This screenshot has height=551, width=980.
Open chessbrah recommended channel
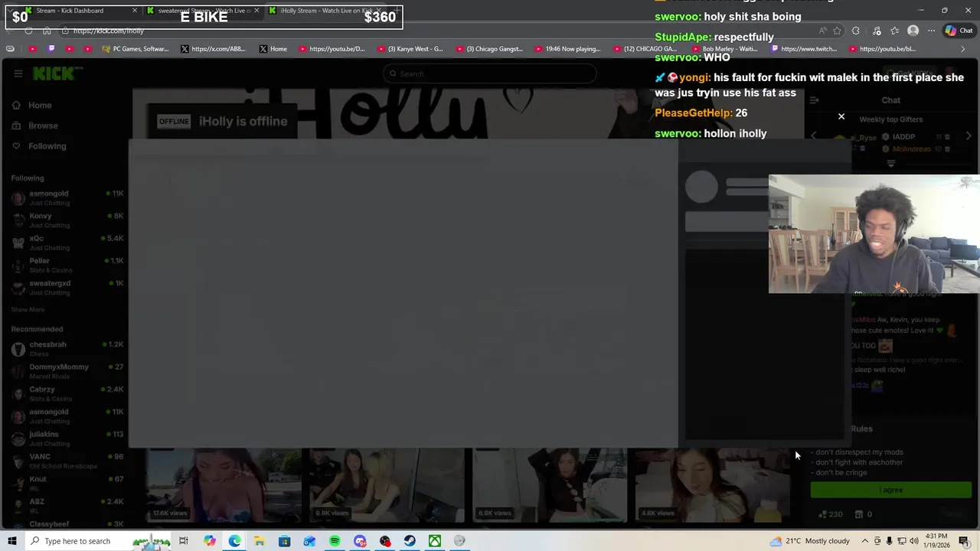(x=67, y=348)
